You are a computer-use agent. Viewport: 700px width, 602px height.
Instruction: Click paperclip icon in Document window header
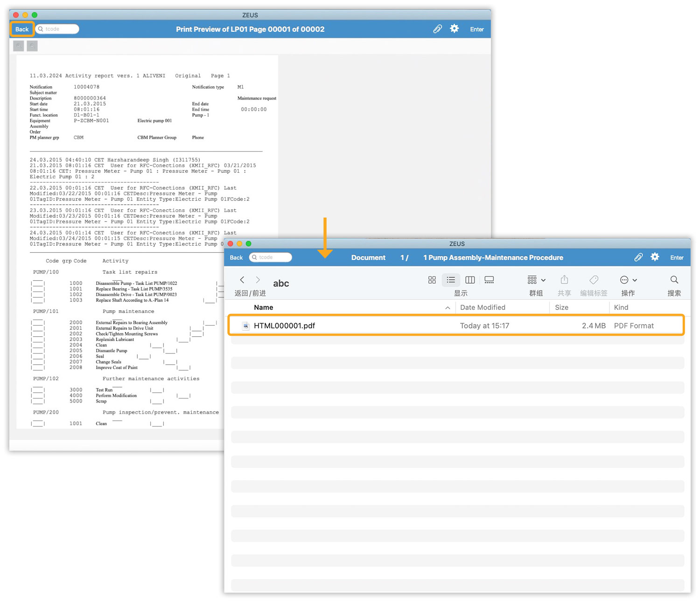click(x=638, y=257)
